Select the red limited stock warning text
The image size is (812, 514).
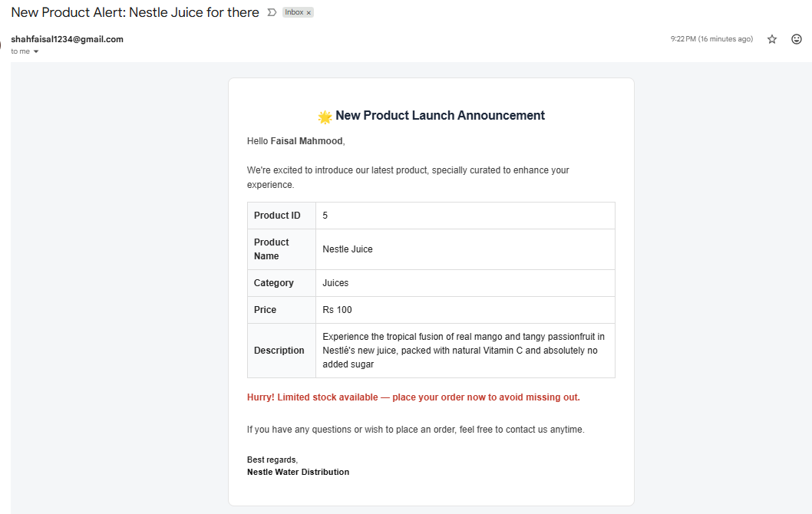[x=413, y=397]
